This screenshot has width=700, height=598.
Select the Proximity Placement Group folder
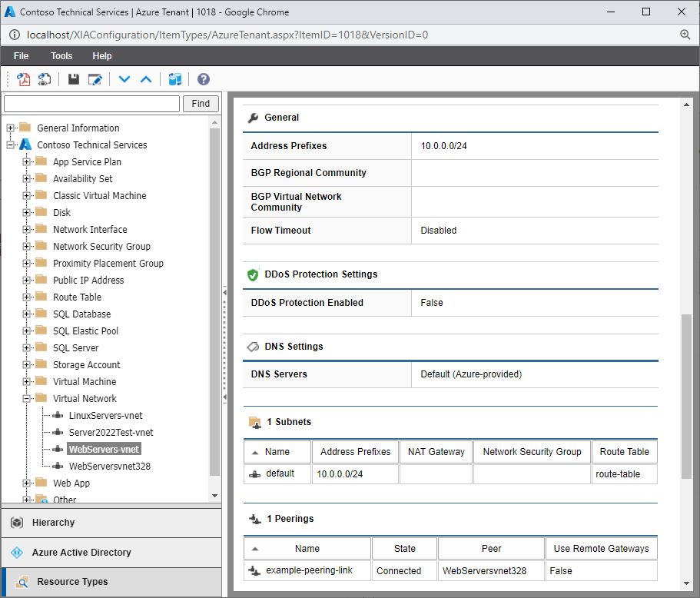(x=108, y=264)
